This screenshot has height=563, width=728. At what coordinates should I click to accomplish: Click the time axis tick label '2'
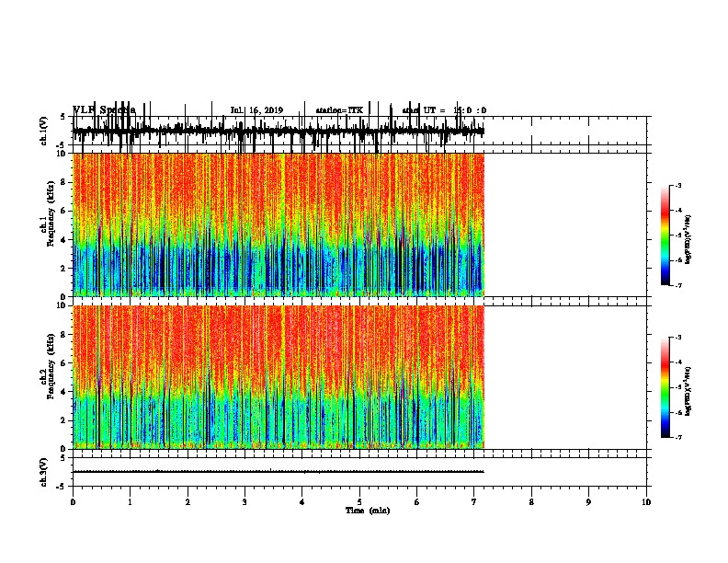188,502
